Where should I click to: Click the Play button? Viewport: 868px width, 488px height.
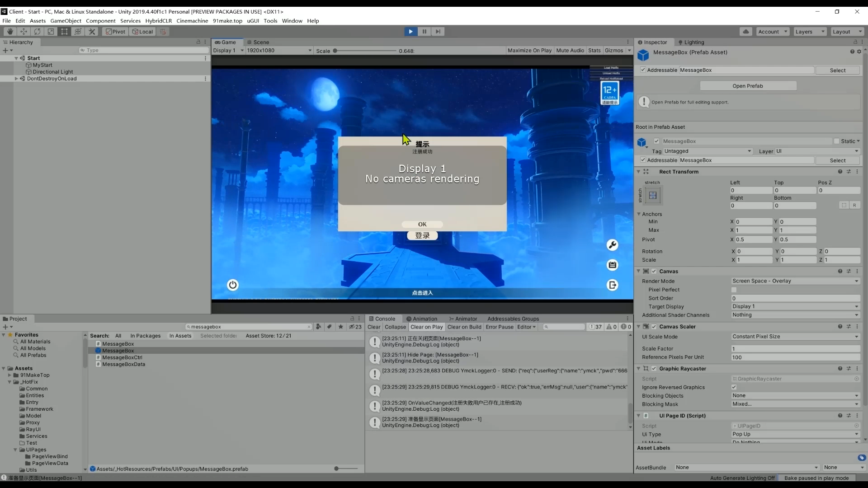[410, 32]
